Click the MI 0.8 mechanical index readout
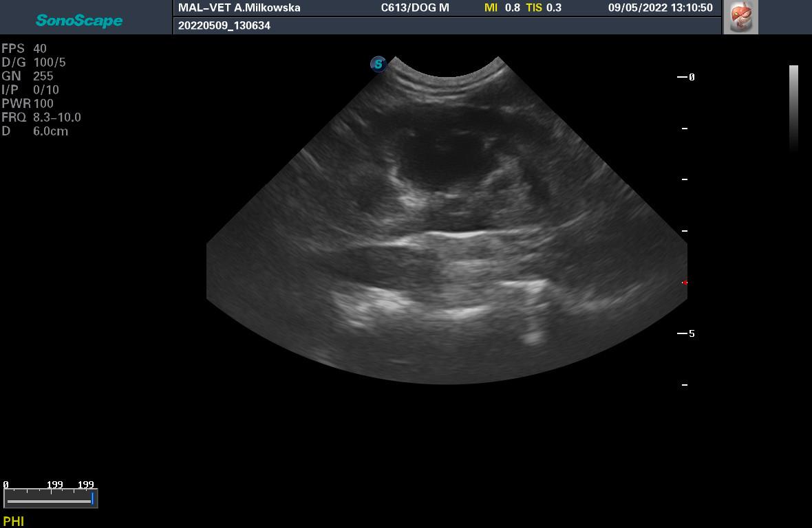812x528 pixels. click(502, 8)
